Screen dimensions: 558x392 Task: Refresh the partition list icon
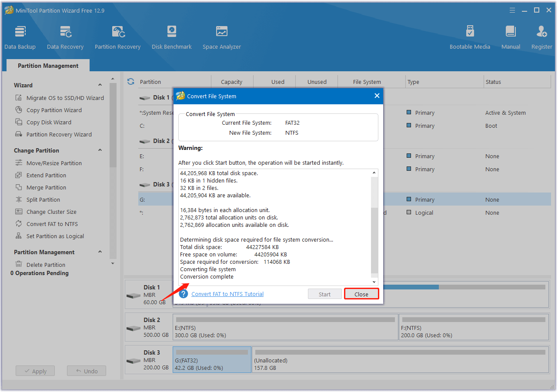130,82
